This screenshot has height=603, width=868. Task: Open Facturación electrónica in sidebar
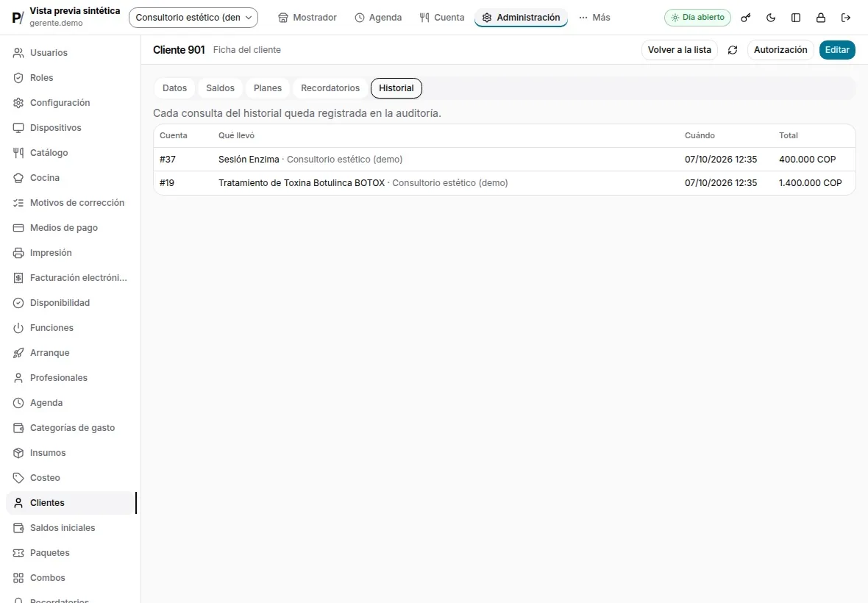pos(71,278)
